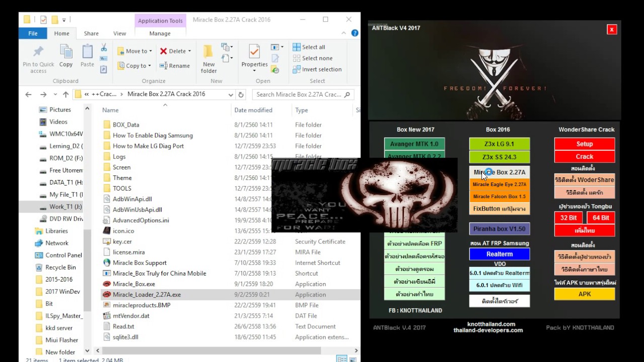Select the TOOLS folder
Viewport: 644px width, 362px height.
point(122,188)
